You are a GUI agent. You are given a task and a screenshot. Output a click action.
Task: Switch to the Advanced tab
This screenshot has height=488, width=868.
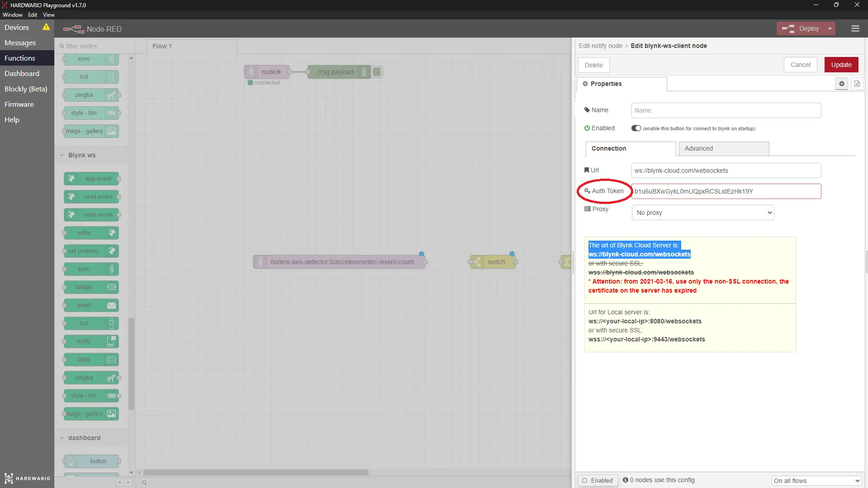click(724, 148)
